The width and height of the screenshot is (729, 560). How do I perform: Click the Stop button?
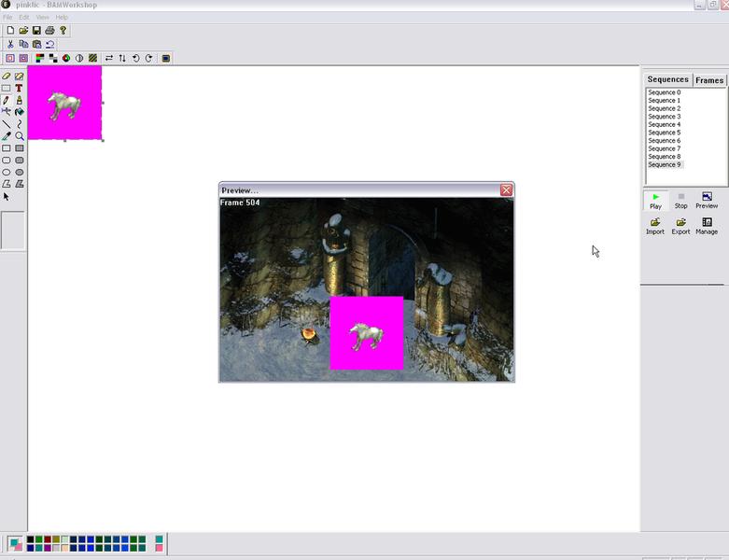pos(681,202)
